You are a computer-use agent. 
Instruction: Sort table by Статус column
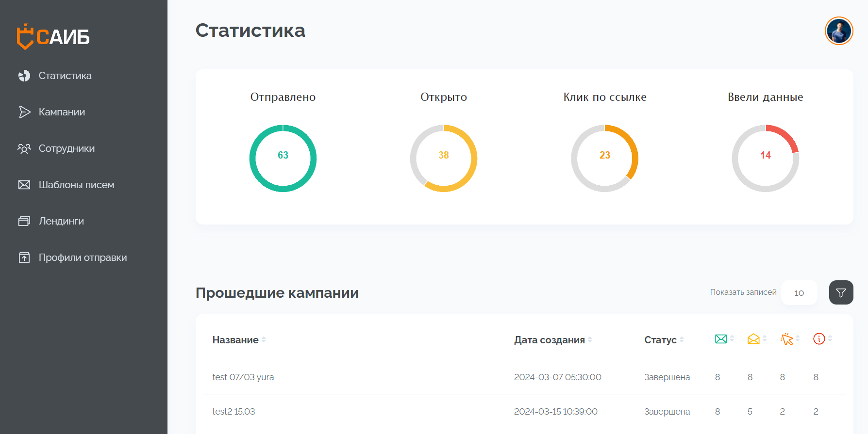(x=660, y=340)
